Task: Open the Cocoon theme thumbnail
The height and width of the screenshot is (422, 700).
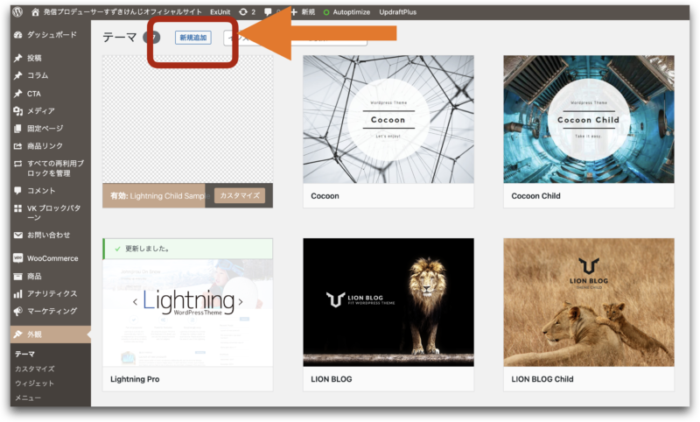Action: [x=388, y=119]
